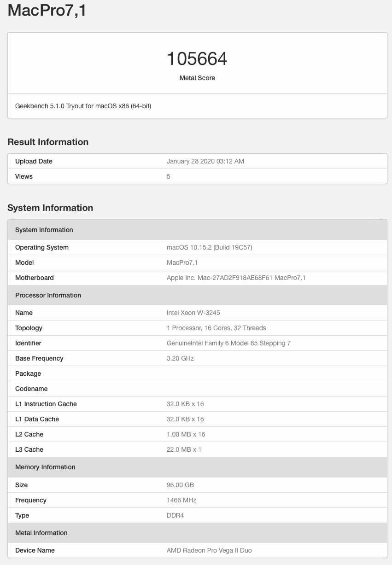Click the L3 Cache label

pyautogui.click(x=29, y=449)
